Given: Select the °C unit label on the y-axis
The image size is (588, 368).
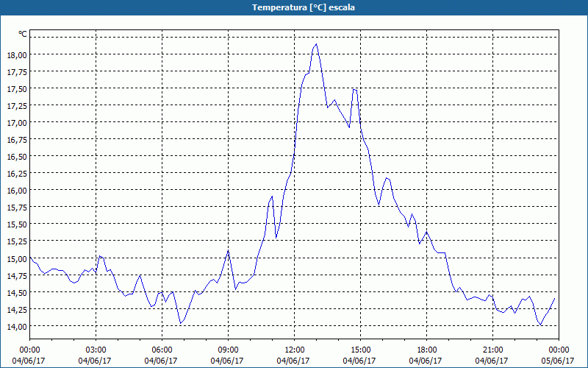Looking at the screenshot, I should [23, 34].
